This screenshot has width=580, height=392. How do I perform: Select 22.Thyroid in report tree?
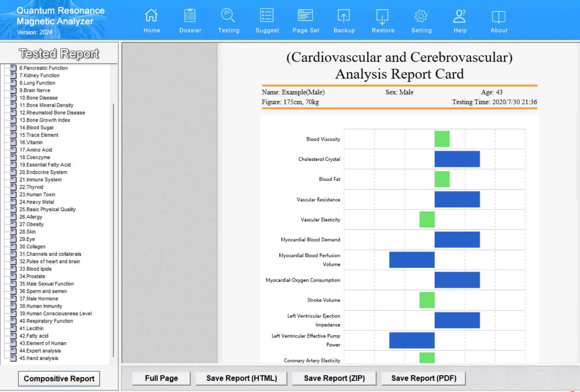pos(31,187)
